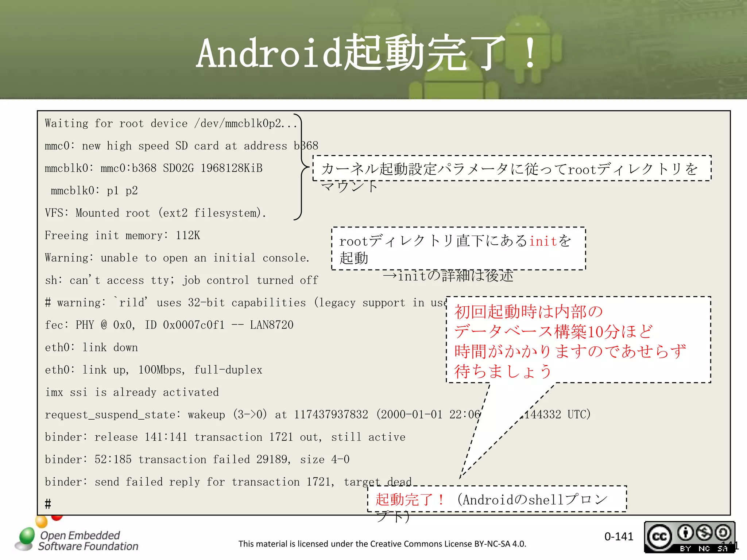This screenshot has height=560, width=747.
Task: Click the page number '0-141'
Action: (619, 537)
